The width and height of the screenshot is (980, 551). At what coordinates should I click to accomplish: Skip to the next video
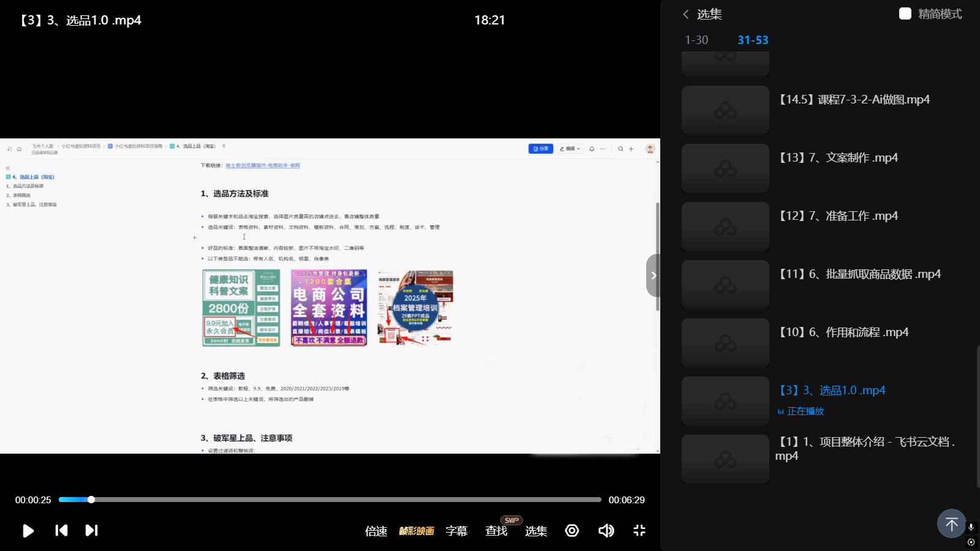(91, 530)
